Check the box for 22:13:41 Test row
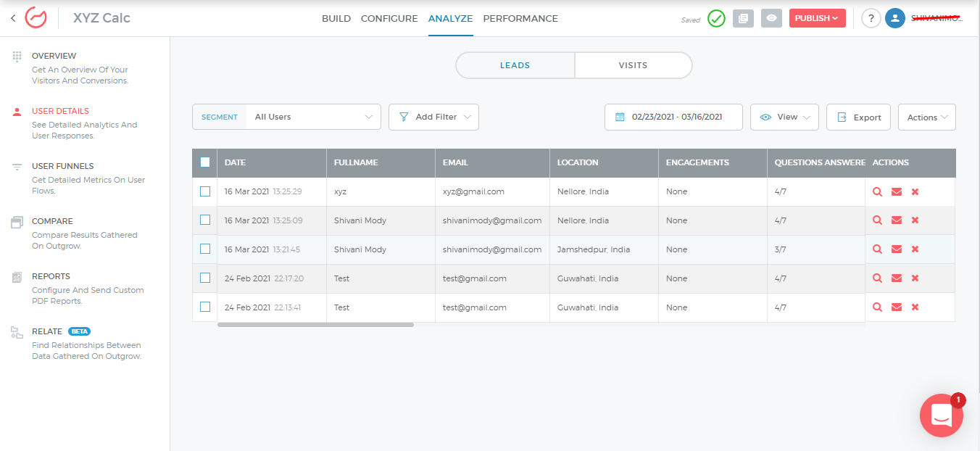 [205, 307]
